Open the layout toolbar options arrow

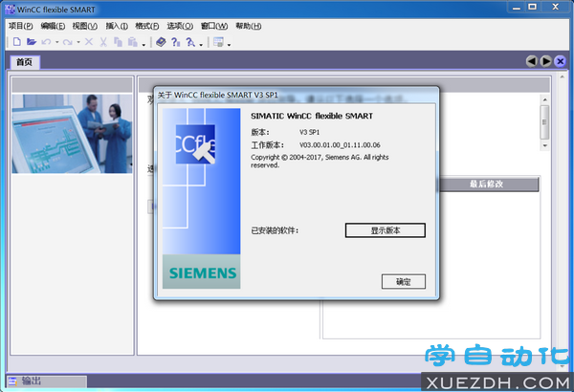[230, 45]
